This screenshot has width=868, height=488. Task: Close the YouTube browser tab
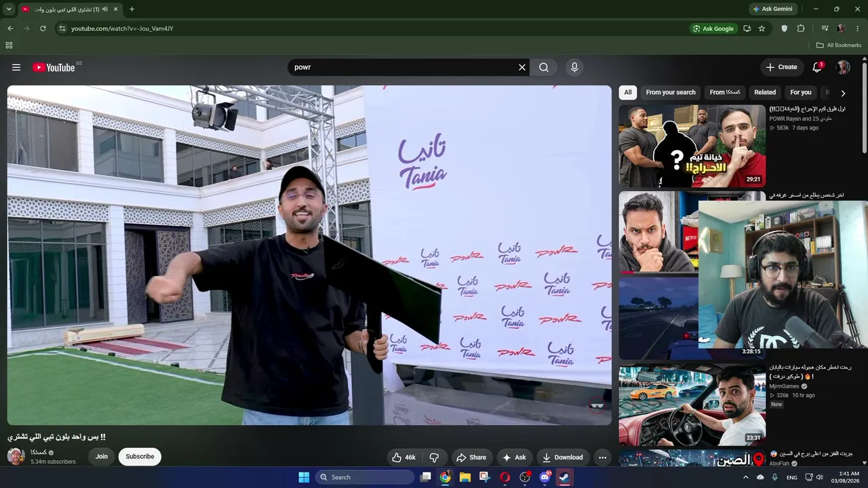tap(116, 9)
